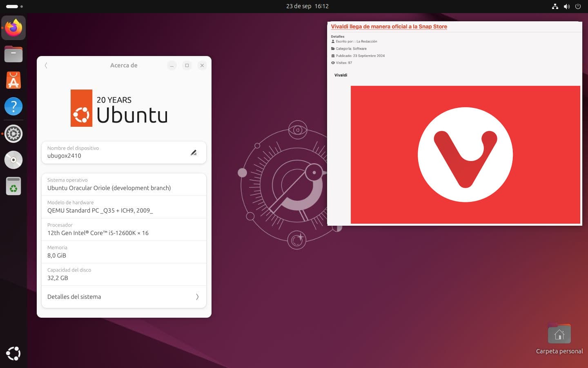Click the Detalles label in article
This screenshot has height=368, width=588.
[x=338, y=36]
